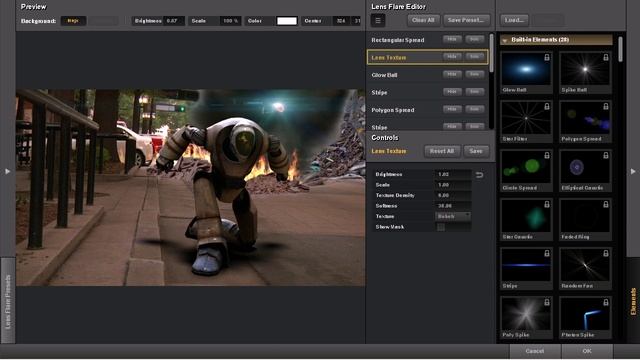Click the lock icon on Elliptical Caustic thumbnail
The width and height of the screenshot is (640, 360).
pos(606,156)
